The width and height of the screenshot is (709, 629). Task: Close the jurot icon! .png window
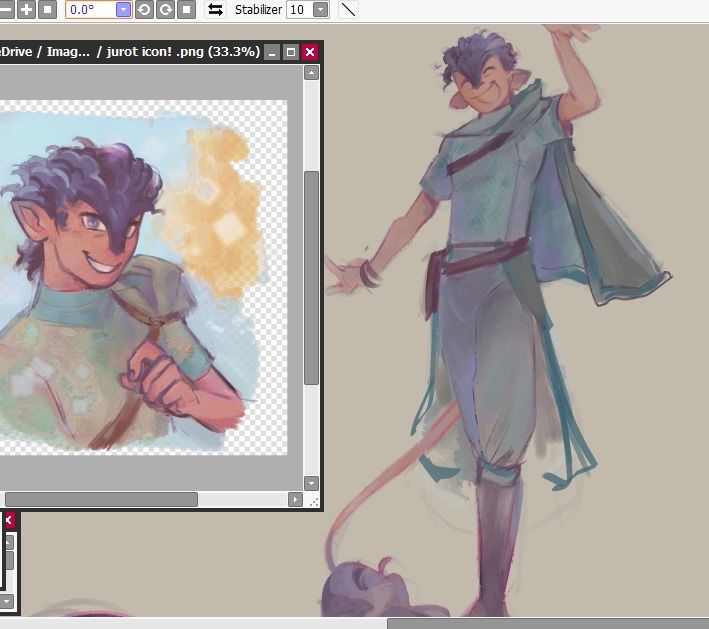[x=310, y=52]
